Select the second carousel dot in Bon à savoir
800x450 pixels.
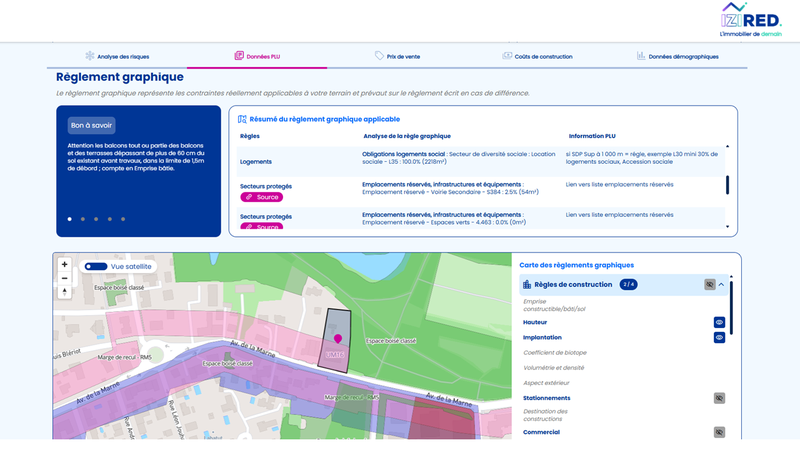(x=82, y=218)
